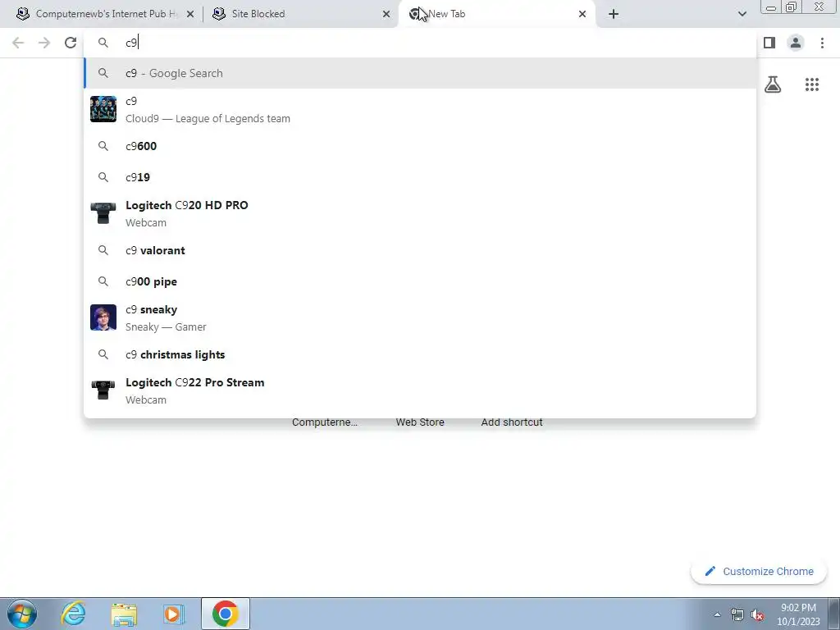Pick the c9600 search suggestion
The height and width of the screenshot is (630, 840).
[420, 146]
